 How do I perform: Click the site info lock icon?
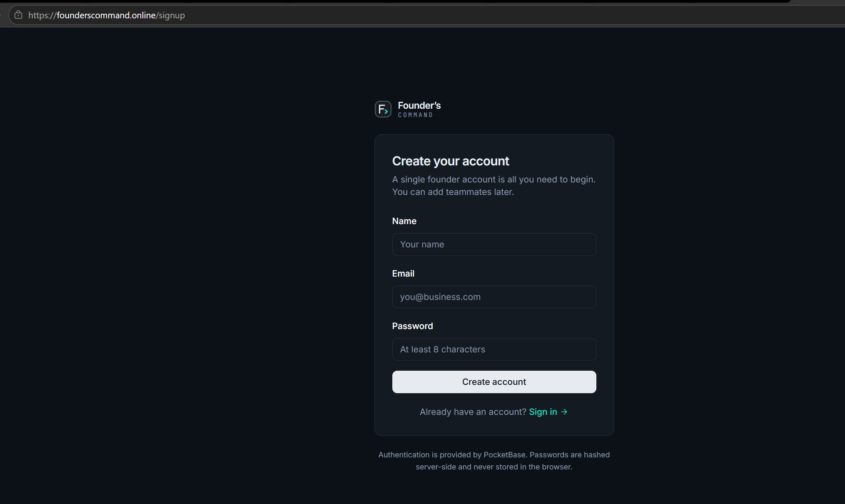[x=18, y=15]
